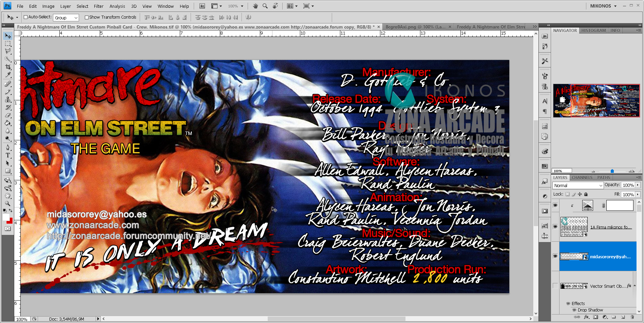Select the Rectangular Marquee tool

(x=8, y=44)
